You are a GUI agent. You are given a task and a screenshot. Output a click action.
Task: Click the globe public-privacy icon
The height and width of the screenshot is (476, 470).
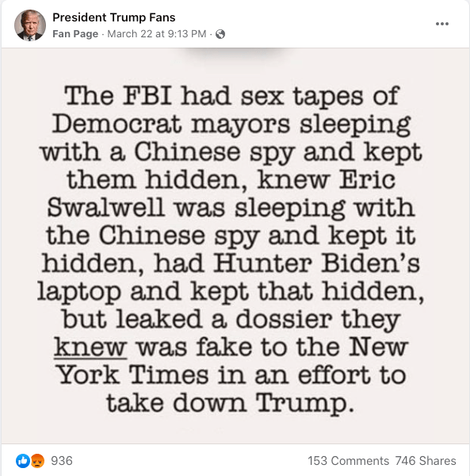coord(220,34)
